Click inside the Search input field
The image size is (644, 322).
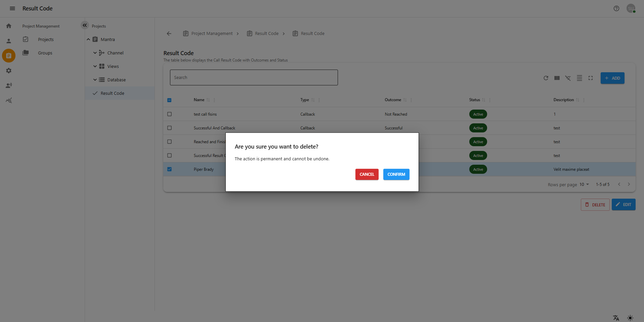[254, 77]
